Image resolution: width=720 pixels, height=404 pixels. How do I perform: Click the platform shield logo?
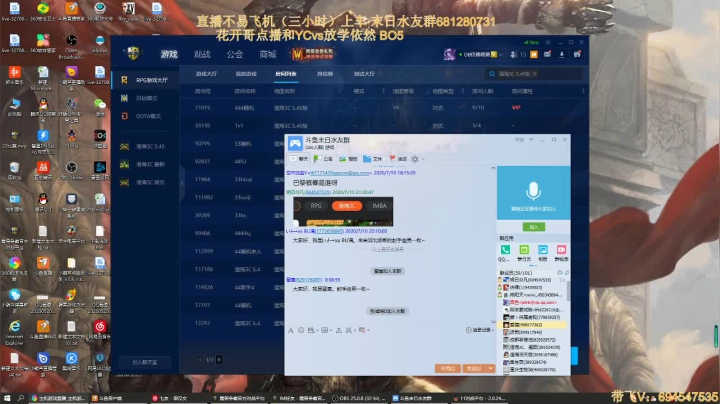[133, 54]
